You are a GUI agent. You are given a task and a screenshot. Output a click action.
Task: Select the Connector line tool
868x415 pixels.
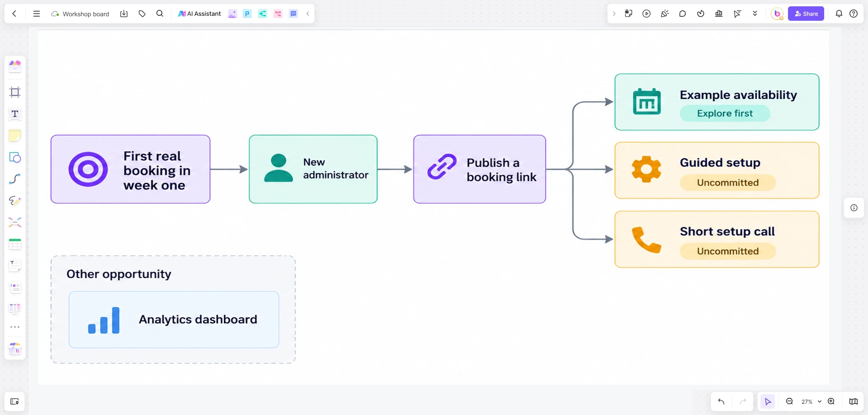(15, 179)
